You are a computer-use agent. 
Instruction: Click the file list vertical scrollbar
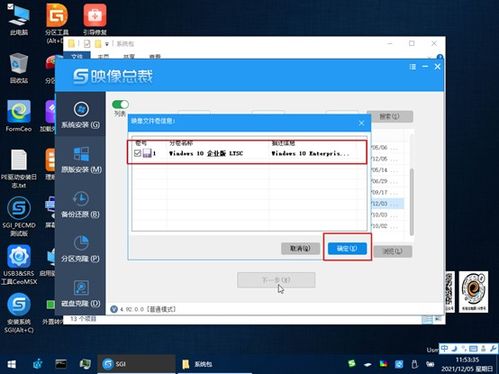412,202
